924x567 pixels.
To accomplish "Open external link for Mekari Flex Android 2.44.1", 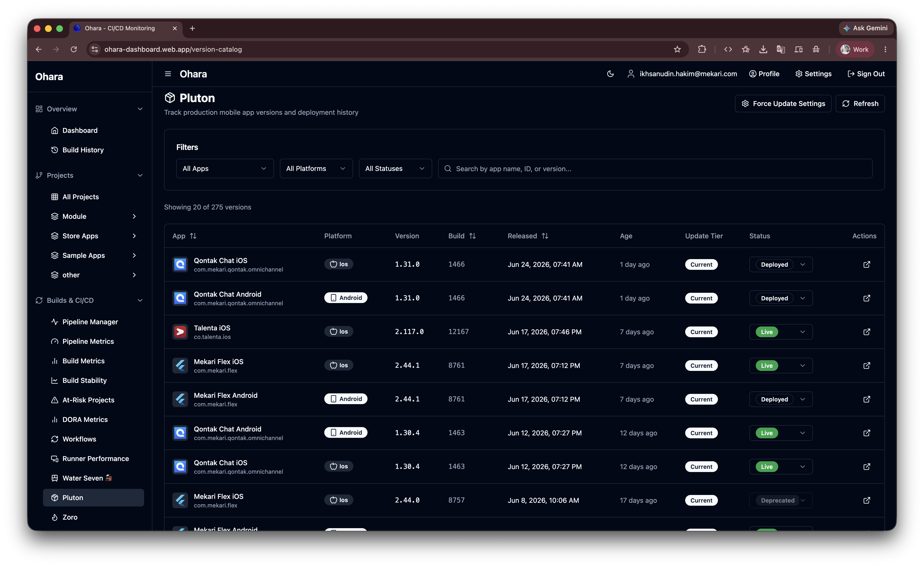I will pos(866,399).
